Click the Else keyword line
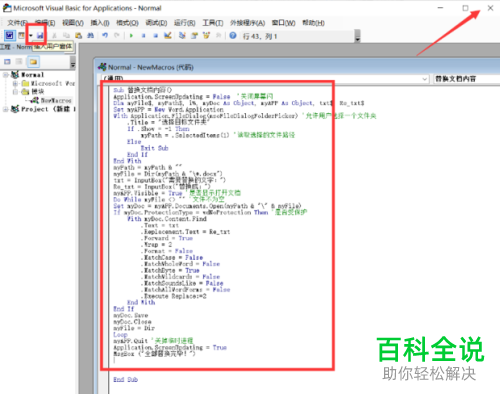500x394 pixels. [134, 141]
